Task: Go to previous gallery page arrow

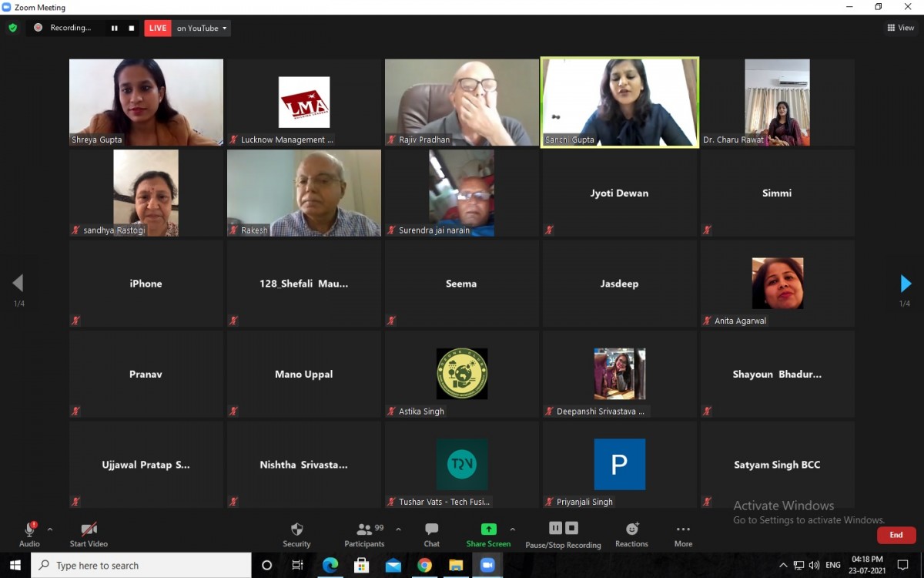Action: (x=18, y=284)
